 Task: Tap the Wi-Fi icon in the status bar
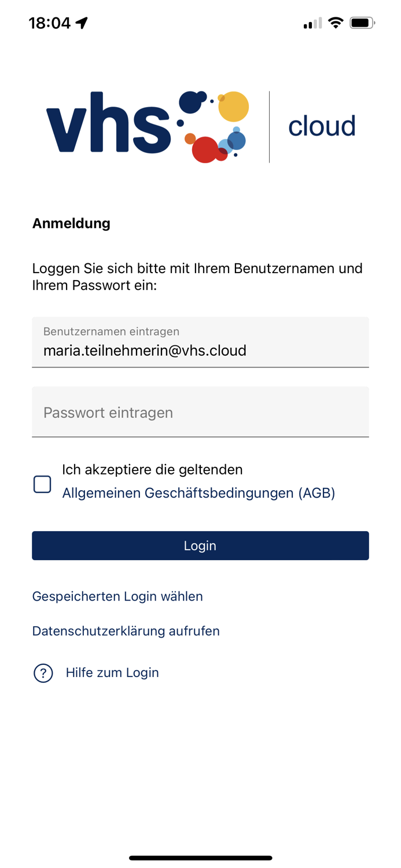point(337,23)
